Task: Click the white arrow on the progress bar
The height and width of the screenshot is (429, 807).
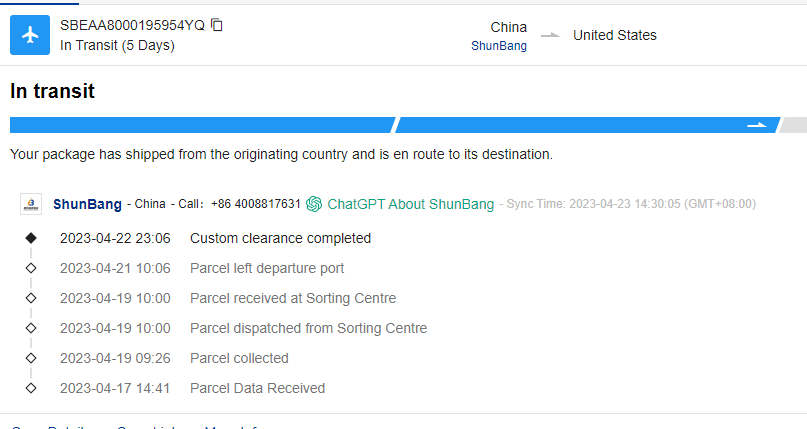Action: (x=757, y=125)
